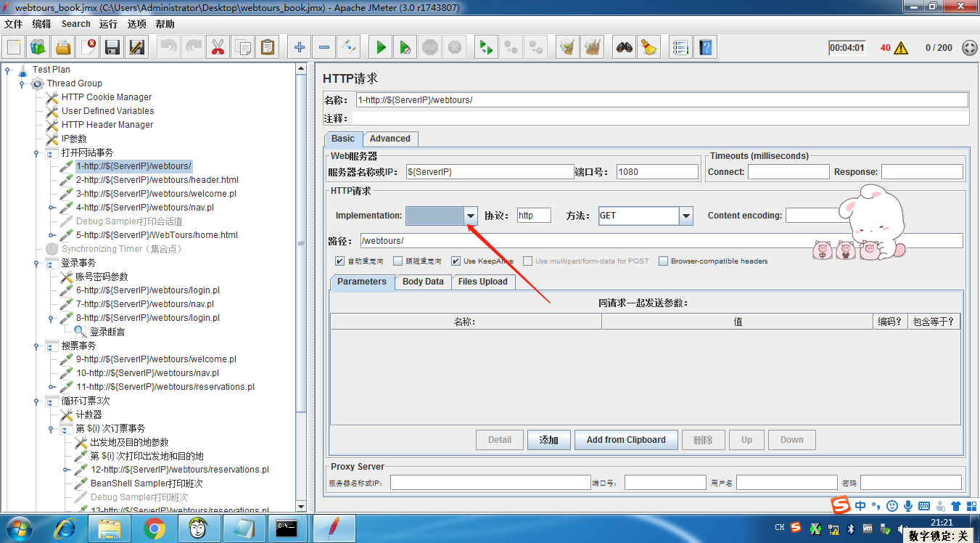Click the Close test plan icon
This screenshot has width=980, height=543.
[88, 47]
